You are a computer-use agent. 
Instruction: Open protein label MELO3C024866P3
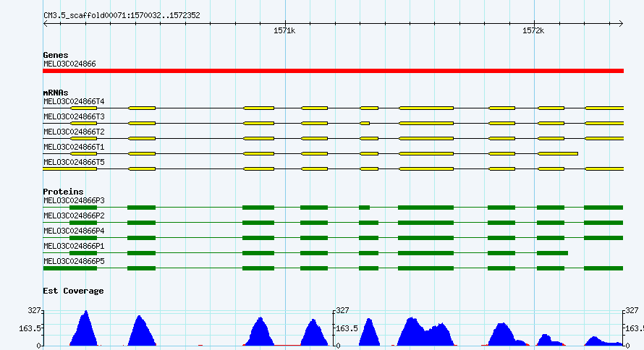point(74,200)
